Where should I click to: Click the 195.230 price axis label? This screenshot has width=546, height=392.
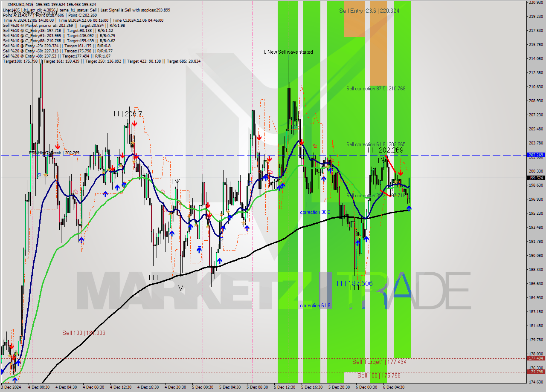[536, 213]
